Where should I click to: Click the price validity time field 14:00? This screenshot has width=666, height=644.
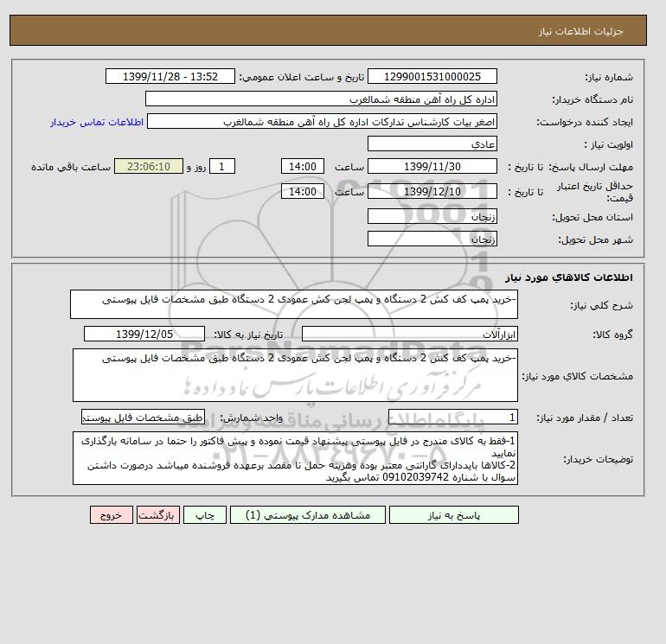[303, 191]
